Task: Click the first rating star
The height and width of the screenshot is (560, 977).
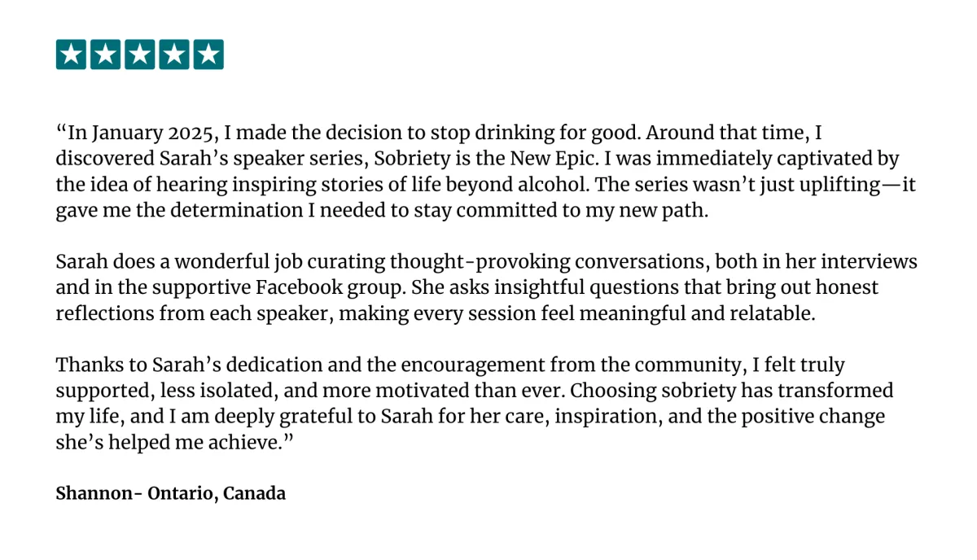Action: 72,55
